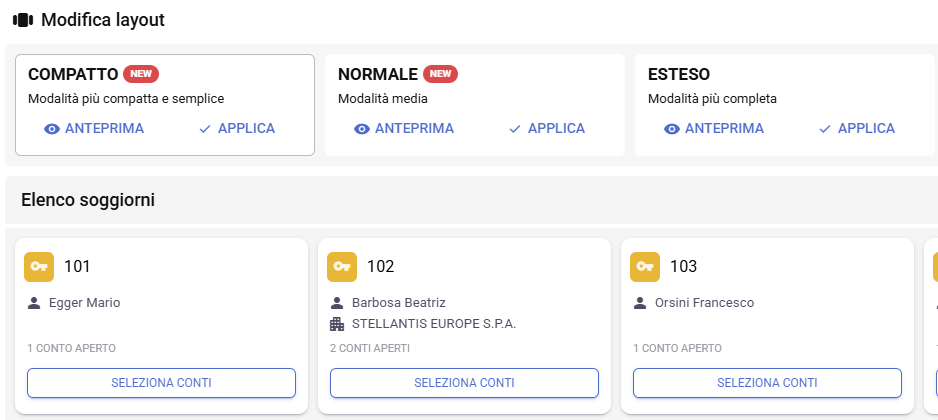Viewport: 938px width, 420px height.
Task: Click the building icon beside STELLANTIS EUROPE
Action: pyautogui.click(x=337, y=324)
